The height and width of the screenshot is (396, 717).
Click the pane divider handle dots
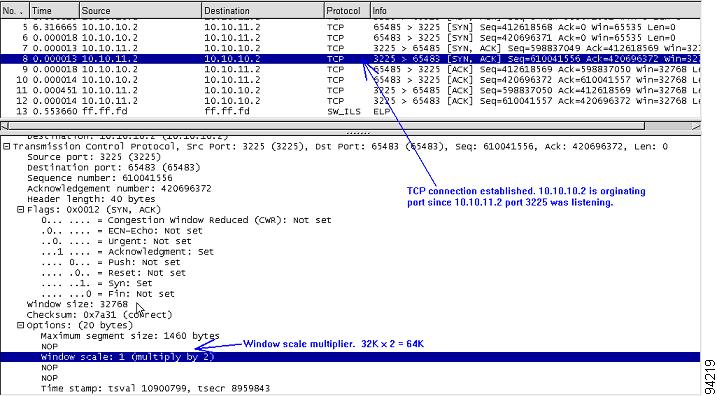point(359,134)
